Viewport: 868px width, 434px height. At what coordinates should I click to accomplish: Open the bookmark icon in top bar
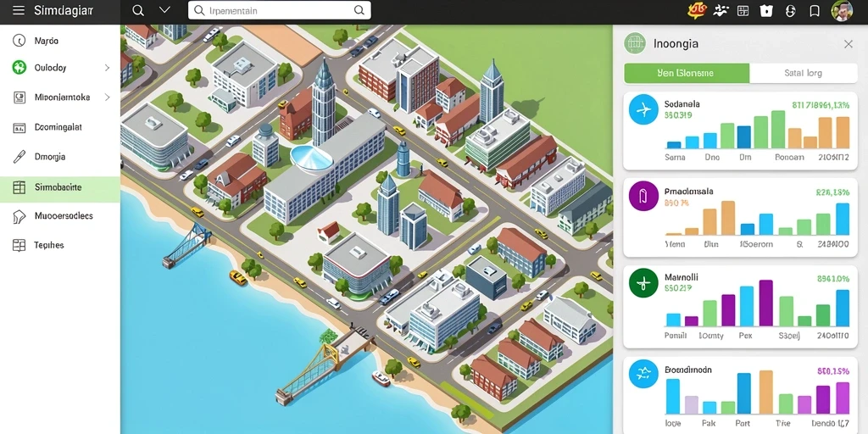[815, 10]
